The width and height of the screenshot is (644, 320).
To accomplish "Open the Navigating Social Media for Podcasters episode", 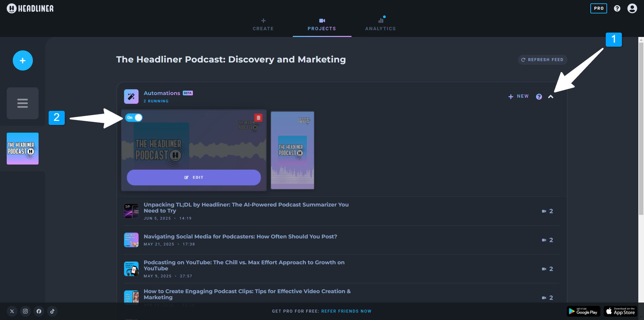I will pyautogui.click(x=240, y=236).
